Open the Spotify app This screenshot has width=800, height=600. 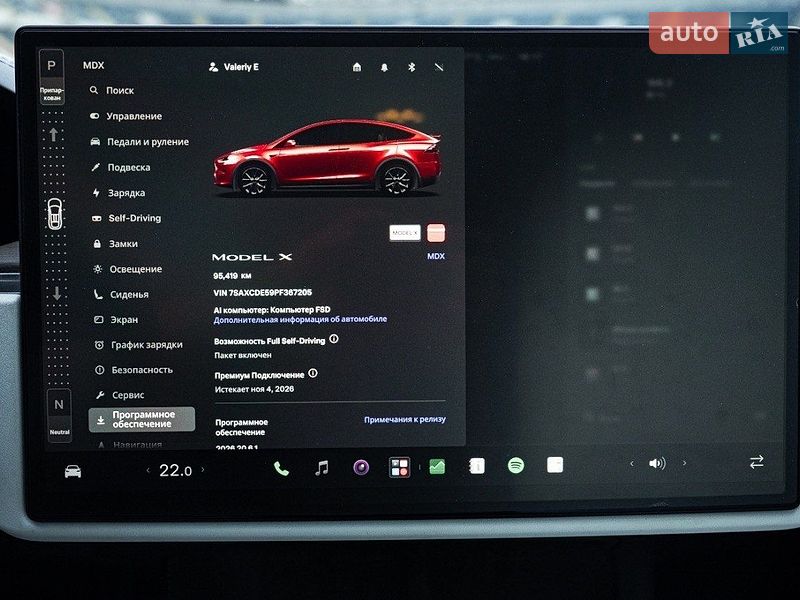tap(516, 465)
